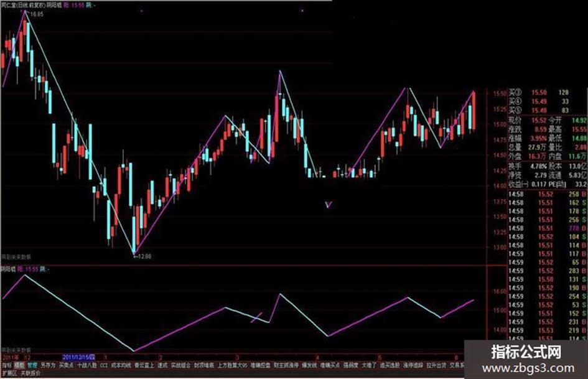Viewport: 588px width, 379px height.
Task: Open the 强弱度 indicator tab
Action: pyautogui.click(x=351, y=365)
